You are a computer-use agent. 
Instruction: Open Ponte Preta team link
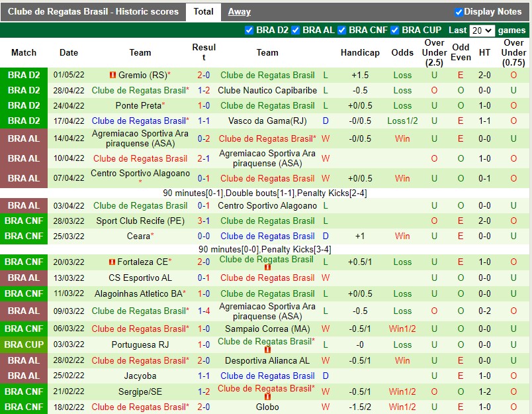(138, 105)
